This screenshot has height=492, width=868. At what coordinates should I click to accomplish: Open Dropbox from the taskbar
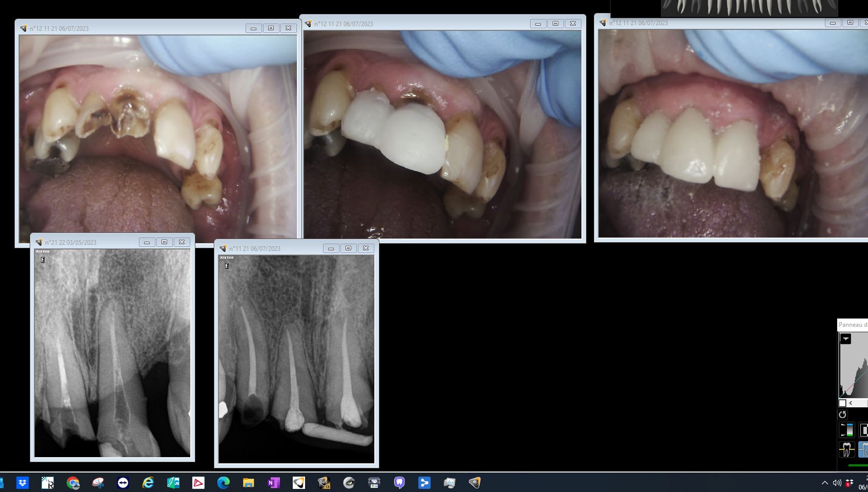(x=23, y=483)
